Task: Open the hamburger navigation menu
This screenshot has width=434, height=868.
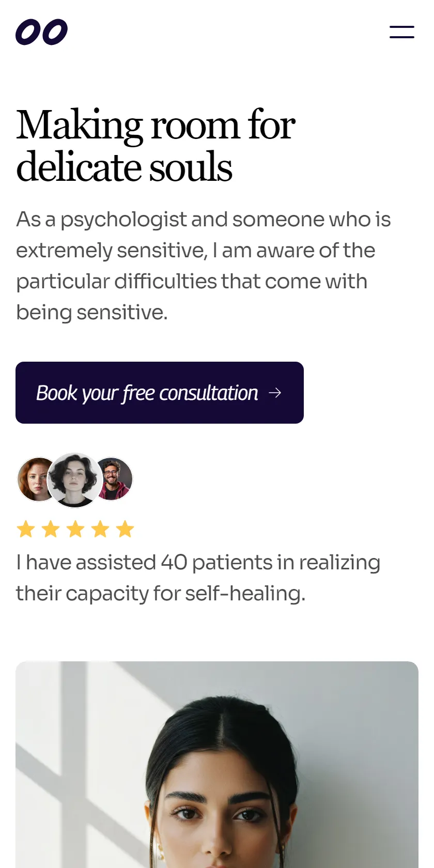Action: (402, 32)
